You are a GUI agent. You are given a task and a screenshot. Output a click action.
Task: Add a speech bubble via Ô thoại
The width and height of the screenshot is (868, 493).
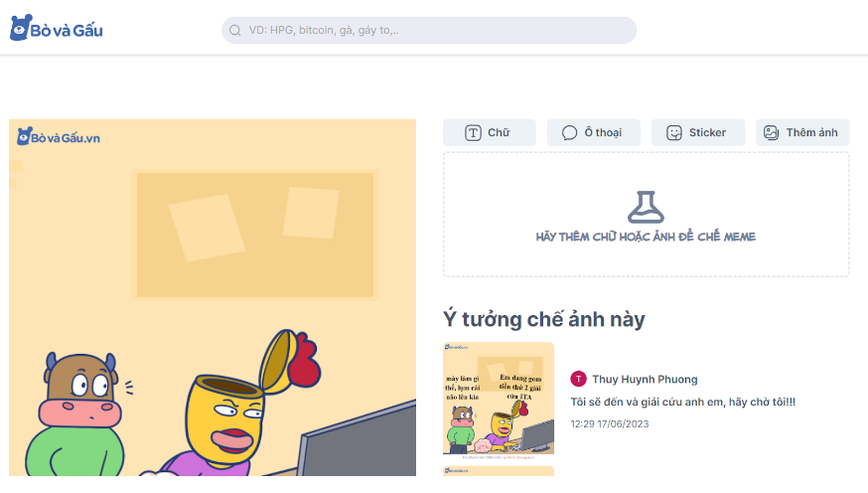tap(594, 132)
